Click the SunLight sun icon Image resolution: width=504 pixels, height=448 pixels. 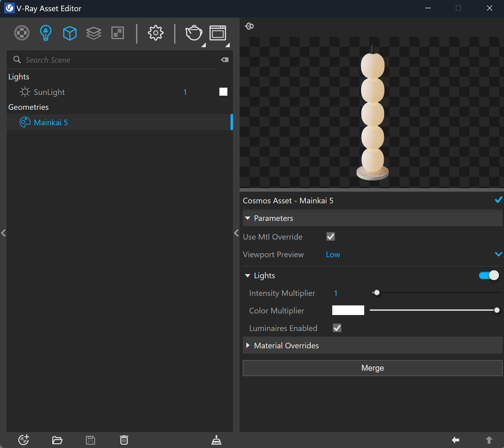point(25,92)
